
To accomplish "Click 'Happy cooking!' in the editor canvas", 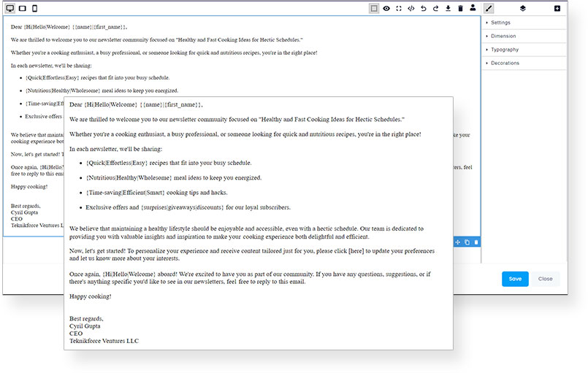I will [29, 187].
